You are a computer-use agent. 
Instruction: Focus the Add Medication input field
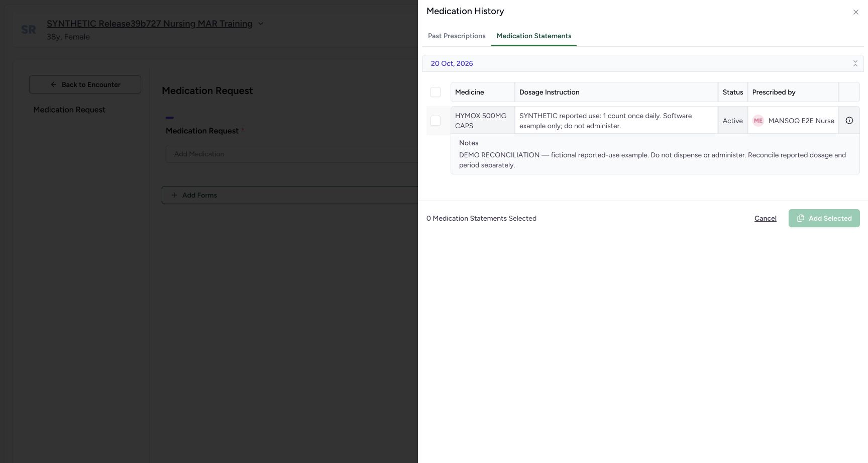(x=292, y=154)
